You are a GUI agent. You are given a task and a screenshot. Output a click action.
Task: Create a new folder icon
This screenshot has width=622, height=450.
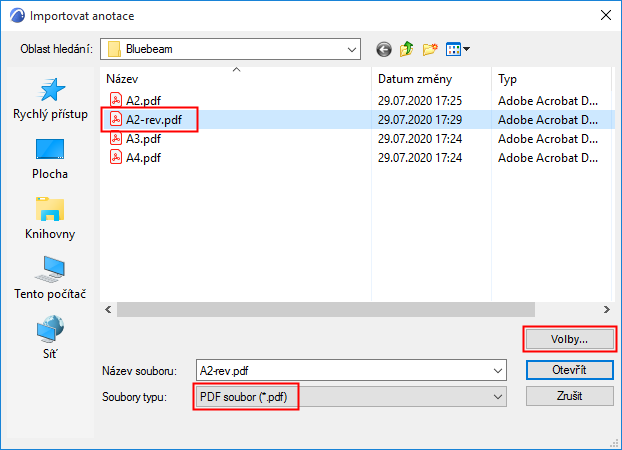click(x=431, y=48)
